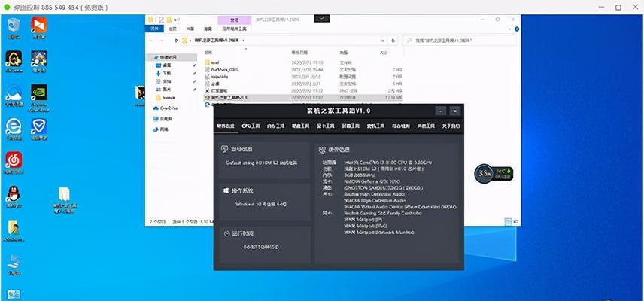Open Downloads in Quick access sidebar

[x=167, y=73]
